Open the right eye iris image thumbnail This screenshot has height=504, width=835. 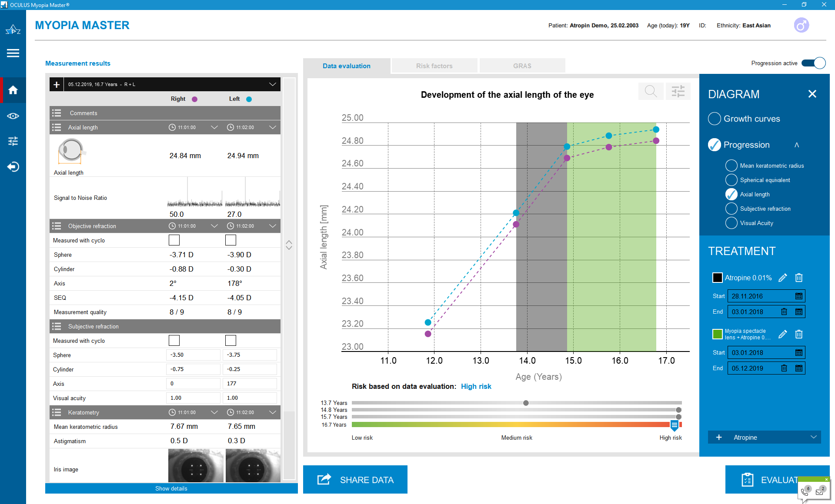(x=196, y=466)
